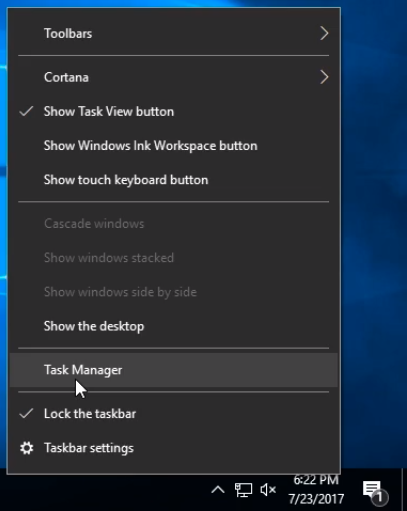Choose the Toolbars menu entry
This screenshot has width=407, height=511.
tap(174, 33)
